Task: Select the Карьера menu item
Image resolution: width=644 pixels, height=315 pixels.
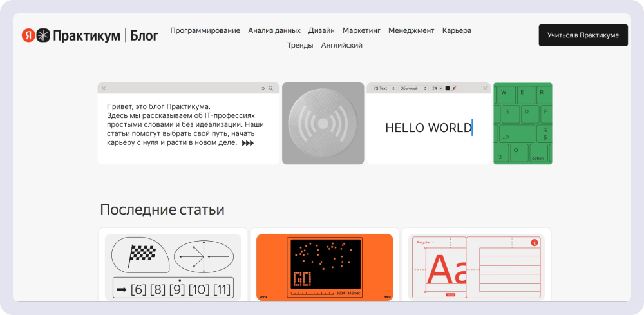Action: tap(457, 30)
